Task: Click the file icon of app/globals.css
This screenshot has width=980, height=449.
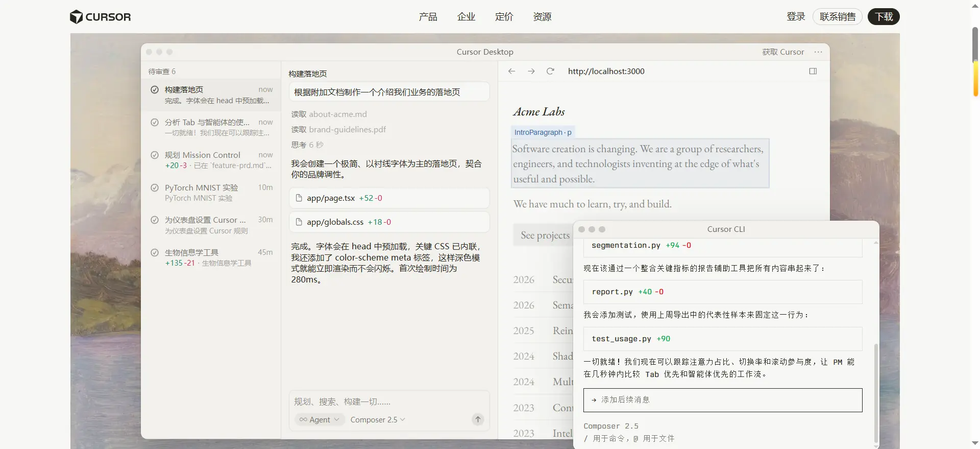Action: 299,222
